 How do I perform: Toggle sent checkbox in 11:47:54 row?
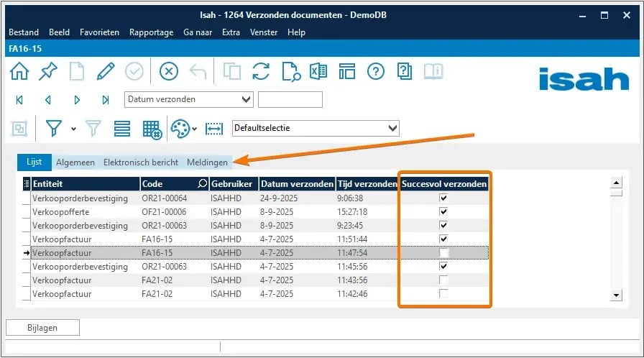(x=443, y=252)
